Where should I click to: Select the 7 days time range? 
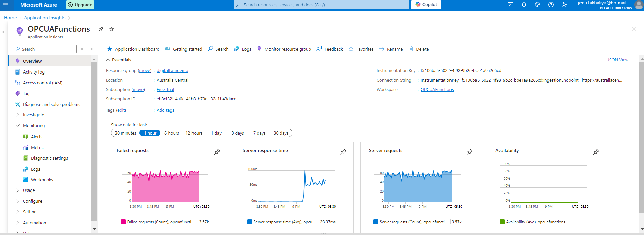click(259, 133)
